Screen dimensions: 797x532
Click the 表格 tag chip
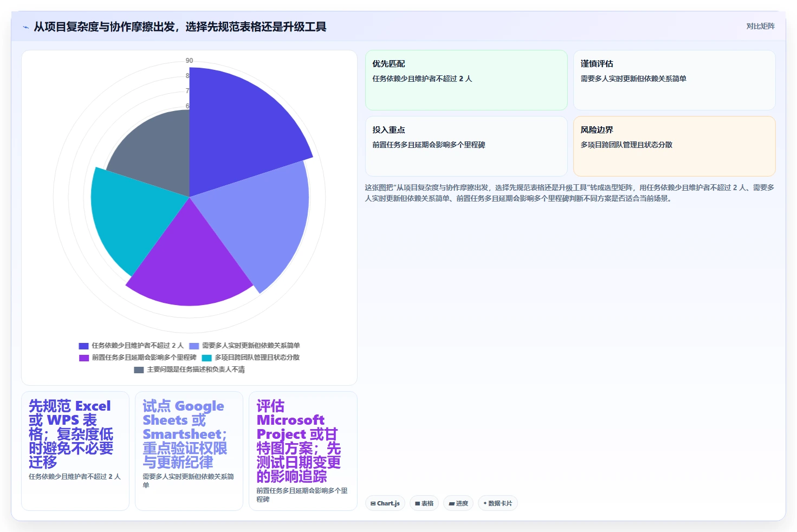(424, 503)
